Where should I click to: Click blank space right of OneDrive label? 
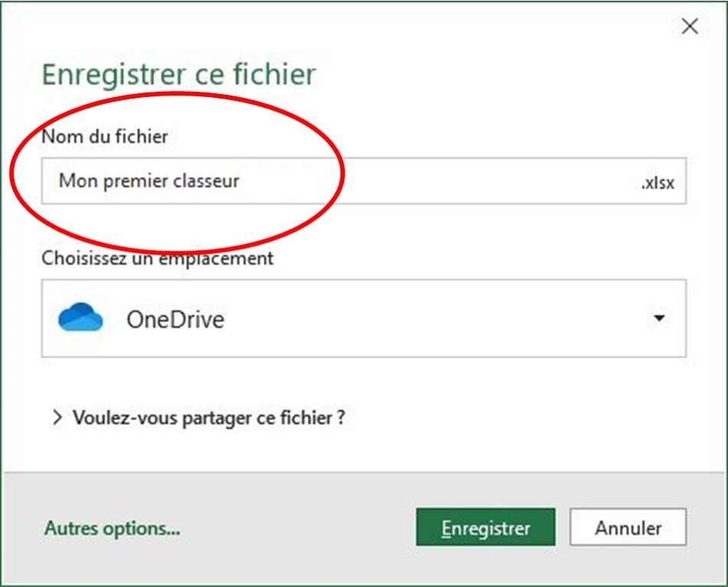(437, 319)
